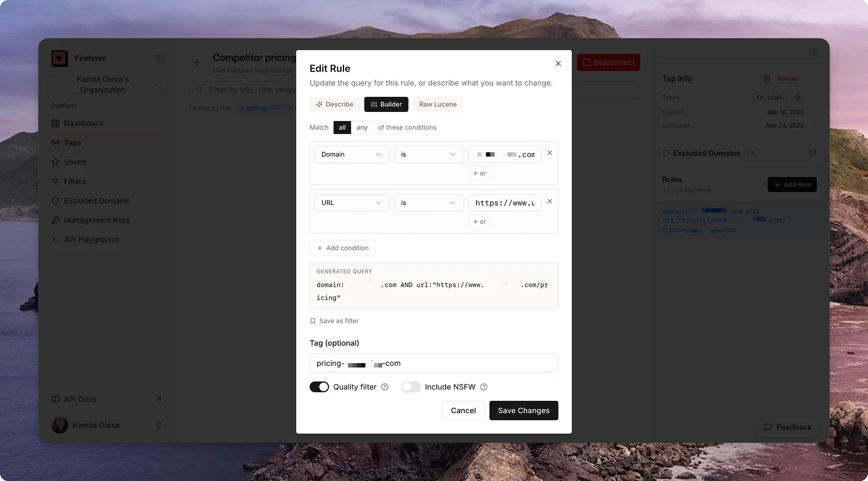Close the Edit Rule dialog
The image size is (868, 481).
tap(558, 63)
